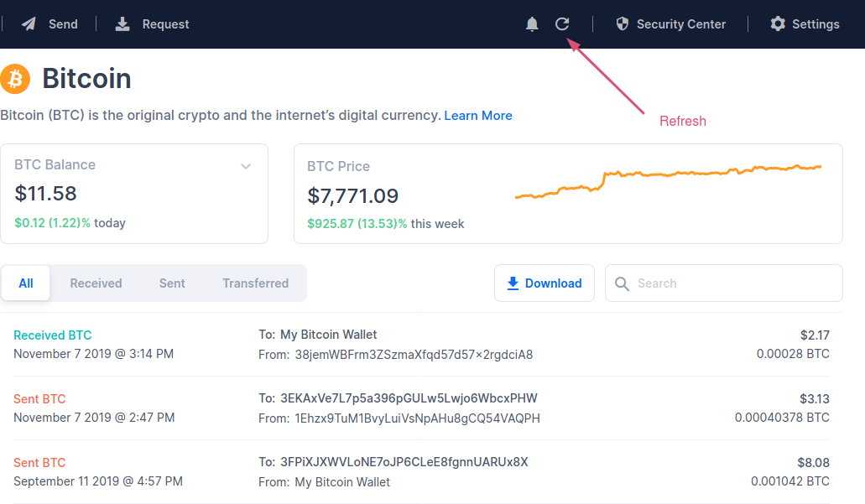Switch to the Received tab
This screenshot has width=865, height=504.
tap(96, 283)
